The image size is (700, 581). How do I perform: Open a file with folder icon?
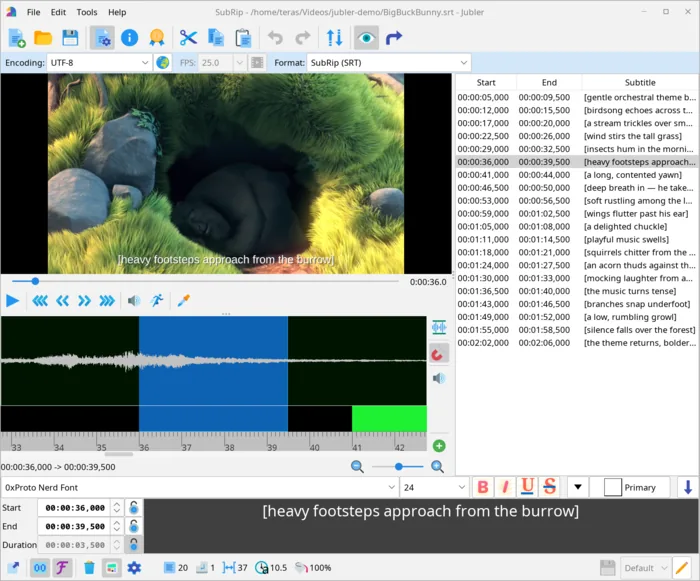[43, 38]
